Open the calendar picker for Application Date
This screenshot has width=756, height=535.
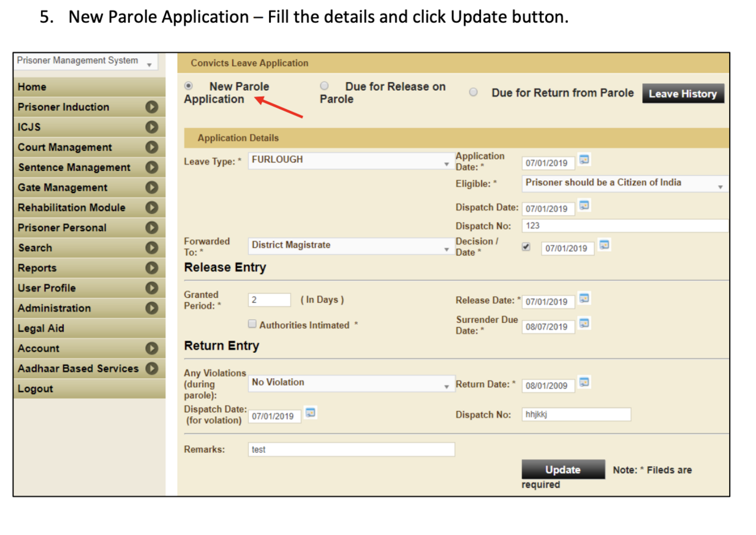pyautogui.click(x=583, y=159)
